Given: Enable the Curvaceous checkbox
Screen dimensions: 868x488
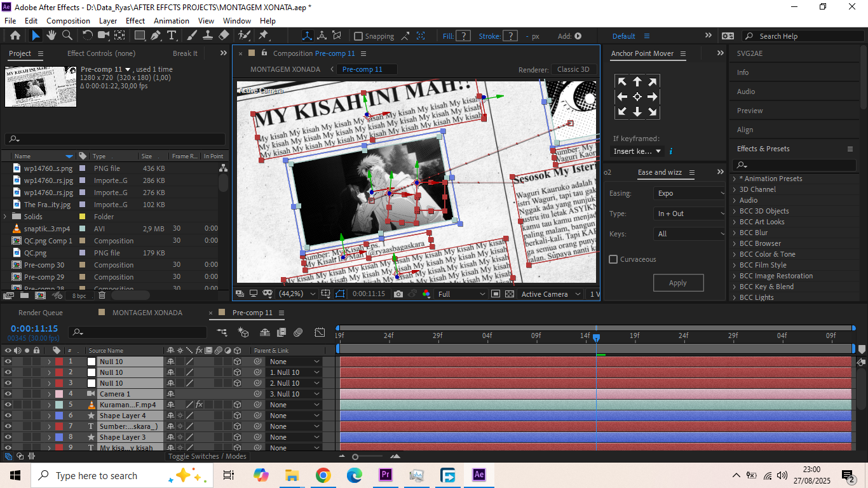Looking at the screenshot, I should (x=613, y=259).
